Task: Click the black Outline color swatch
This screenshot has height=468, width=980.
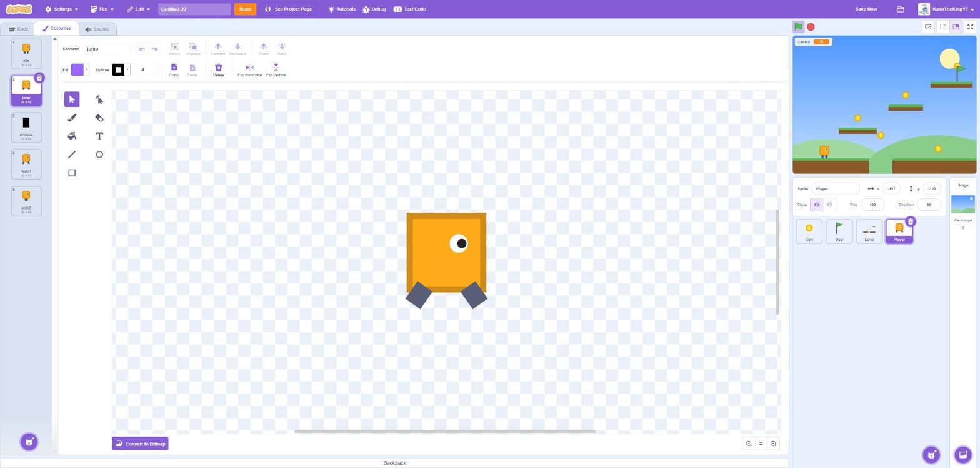Action: [118, 70]
